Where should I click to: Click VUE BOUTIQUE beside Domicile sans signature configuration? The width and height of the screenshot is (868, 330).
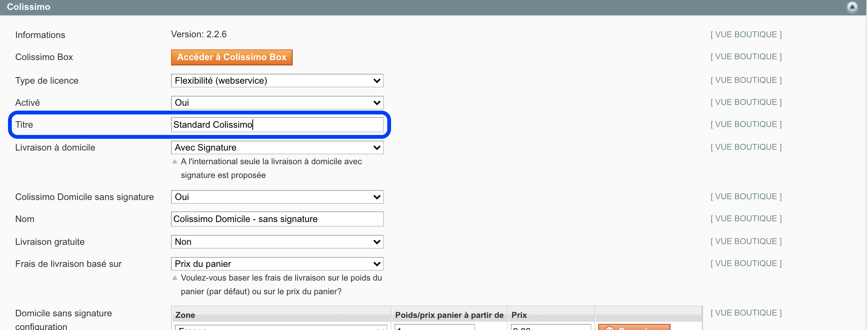click(746, 313)
